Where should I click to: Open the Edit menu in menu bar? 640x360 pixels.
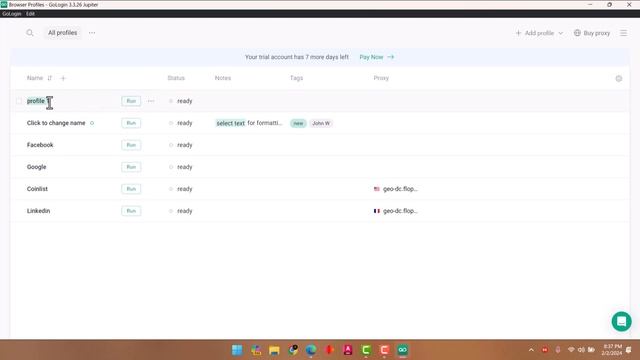click(x=31, y=14)
